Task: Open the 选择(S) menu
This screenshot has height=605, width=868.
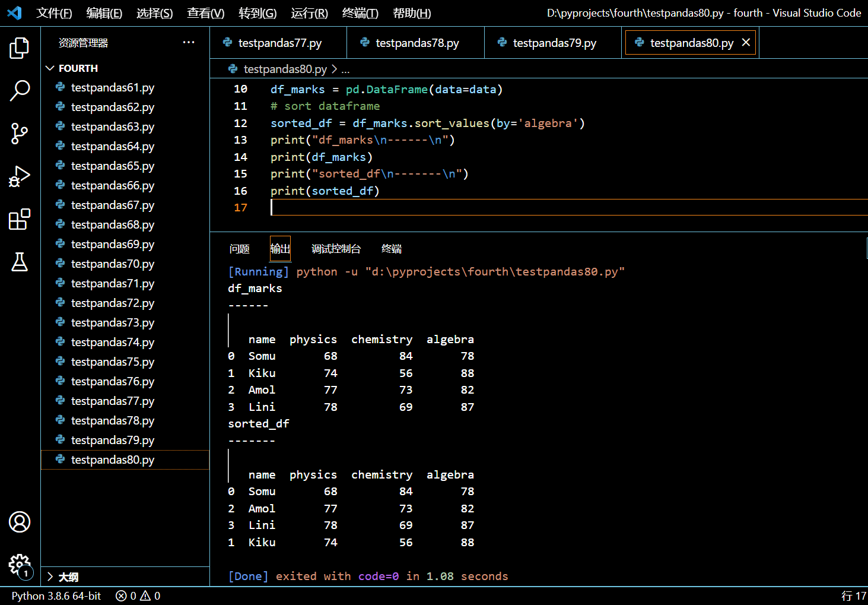Action: coord(155,13)
